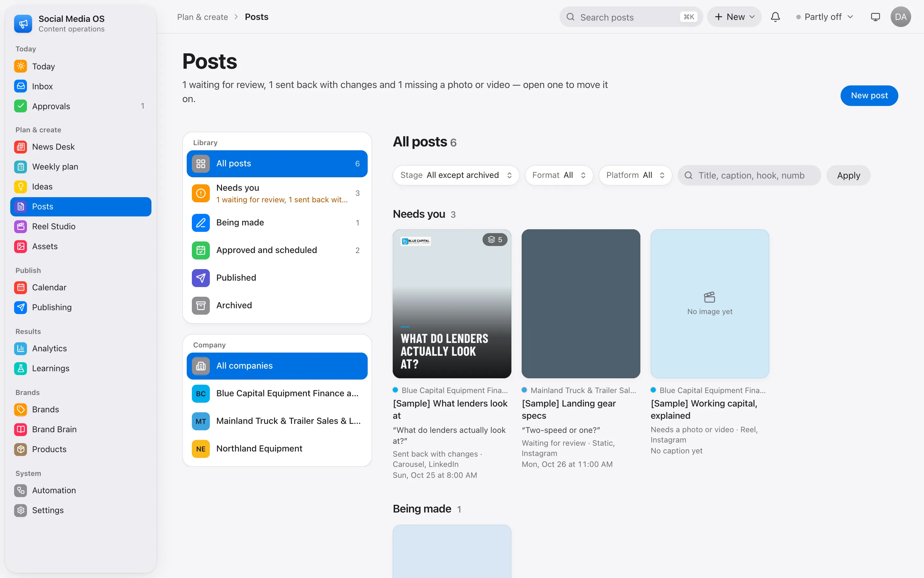Open the Products sidebar item
Screen dimensions: 924x578
coord(81,449)
